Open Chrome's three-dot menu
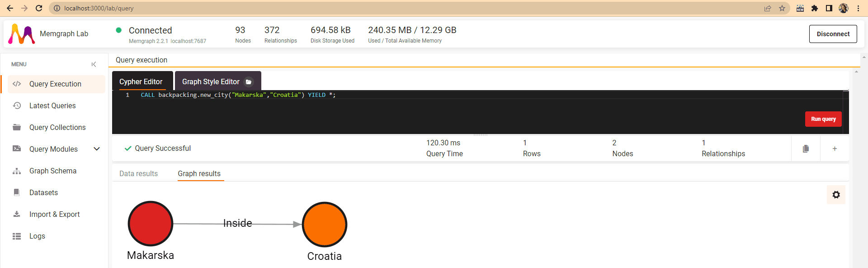 coord(858,8)
